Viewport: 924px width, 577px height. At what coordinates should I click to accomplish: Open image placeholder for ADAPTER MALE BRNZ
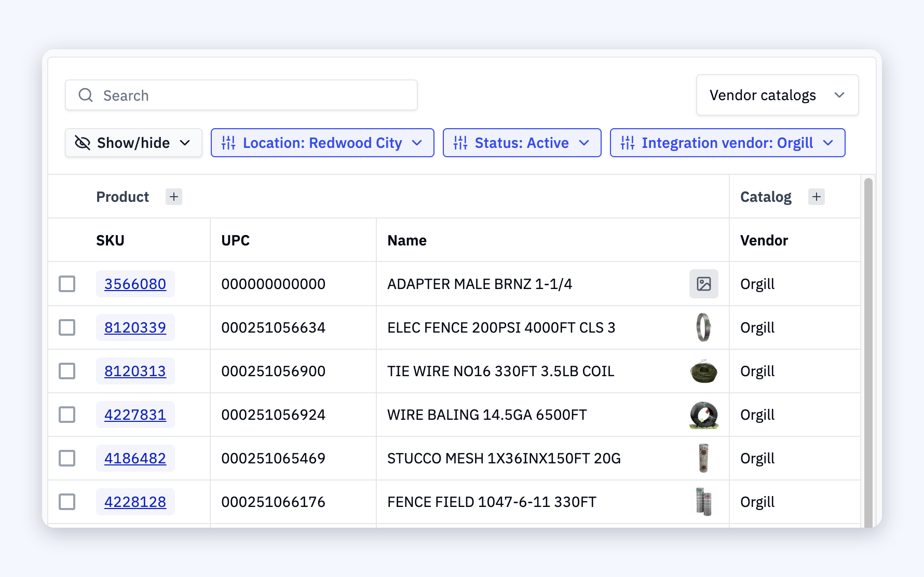[x=704, y=284]
